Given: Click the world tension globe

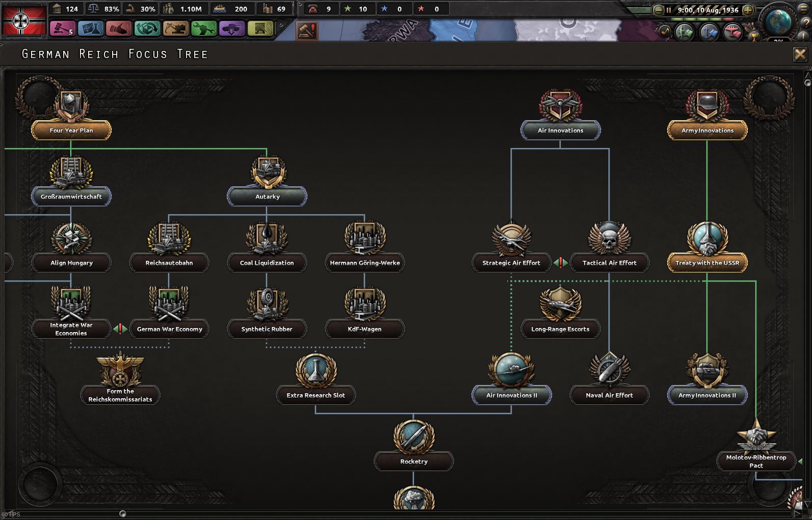Looking at the screenshot, I should point(778,21).
